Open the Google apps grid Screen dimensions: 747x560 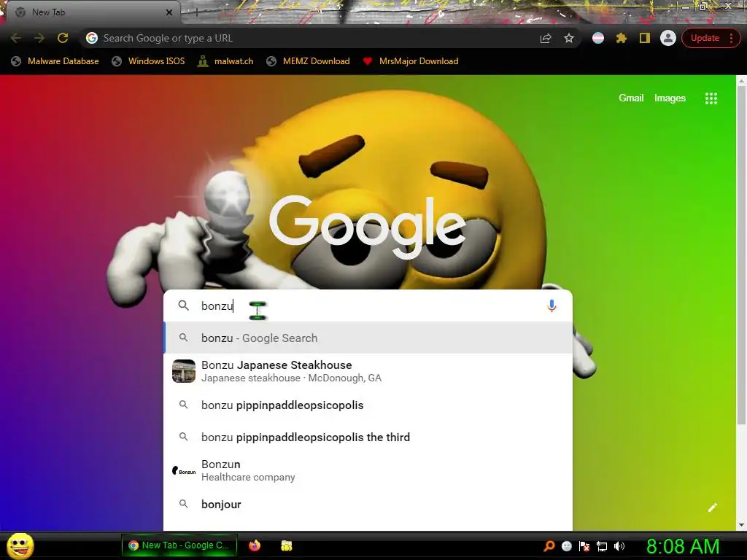pyautogui.click(x=711, y=98)
